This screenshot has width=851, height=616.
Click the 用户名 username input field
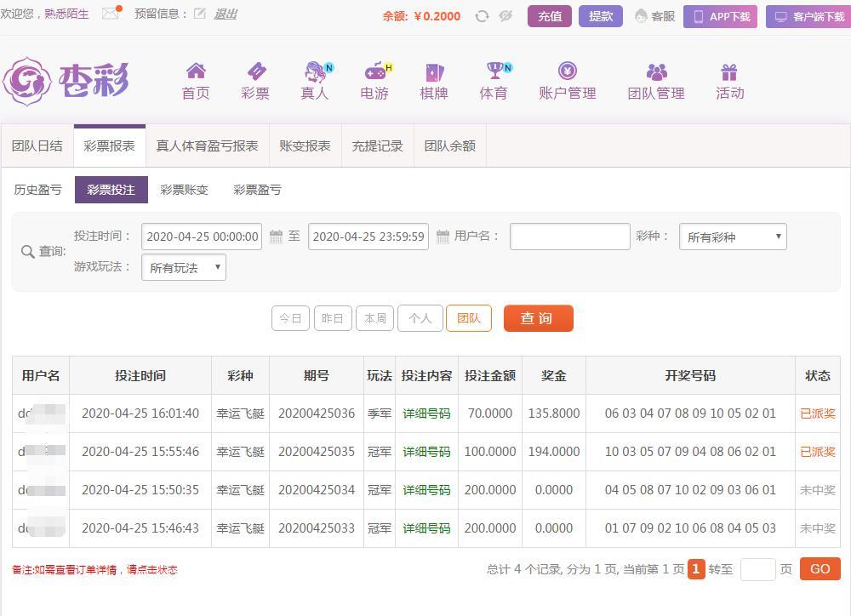[569, 237]
